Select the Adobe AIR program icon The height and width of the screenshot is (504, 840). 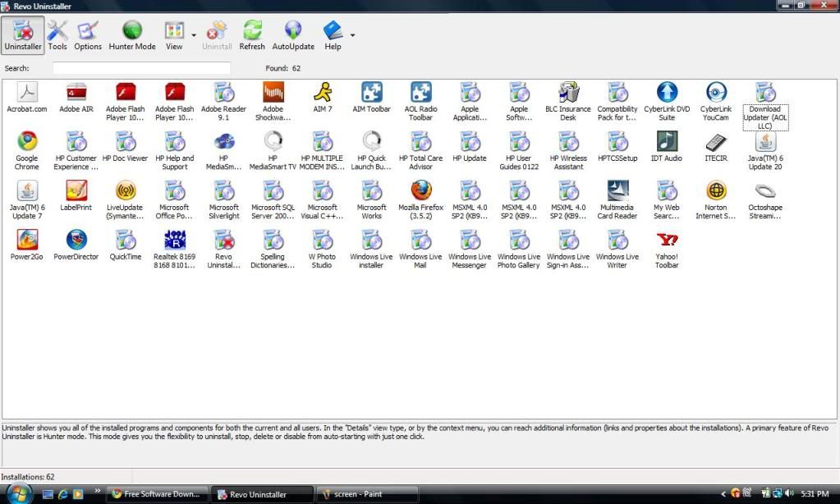pyautogui.click(x=76, y=92)
